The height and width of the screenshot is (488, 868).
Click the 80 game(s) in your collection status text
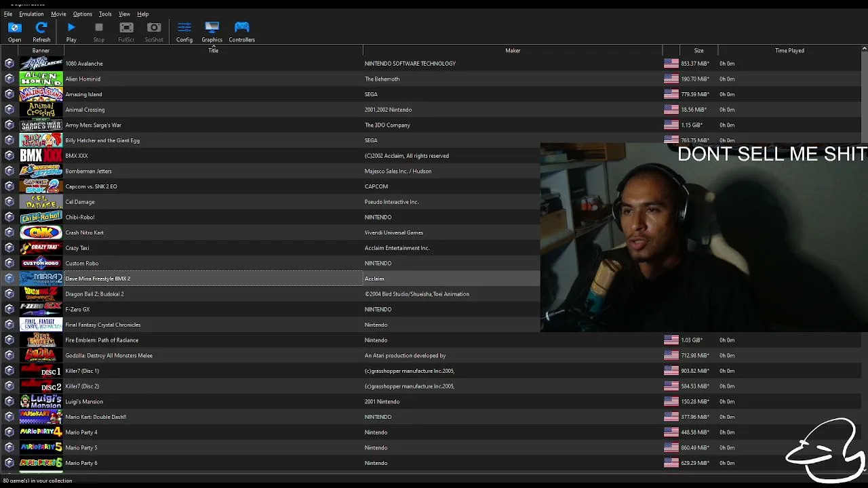[37, 481]
